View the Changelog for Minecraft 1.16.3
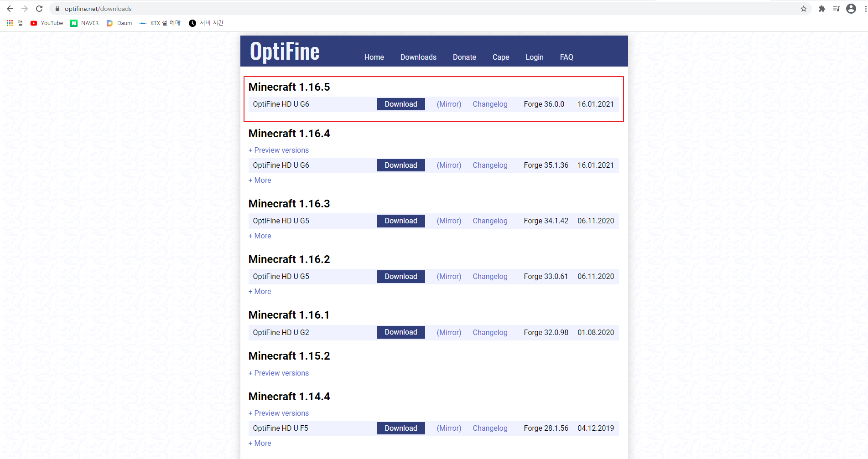The width and height of the screenshot is (868, 459). [x=490, y=221]
